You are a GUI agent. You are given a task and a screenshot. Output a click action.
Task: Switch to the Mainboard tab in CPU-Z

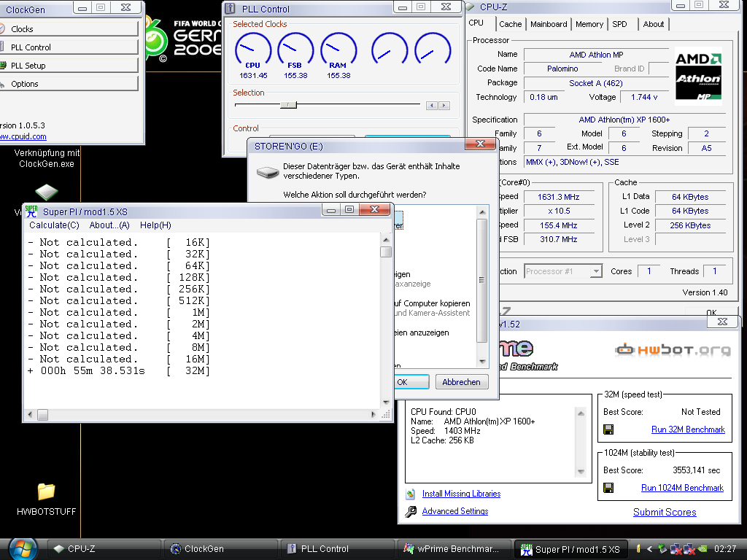click(x=549, y=24)
